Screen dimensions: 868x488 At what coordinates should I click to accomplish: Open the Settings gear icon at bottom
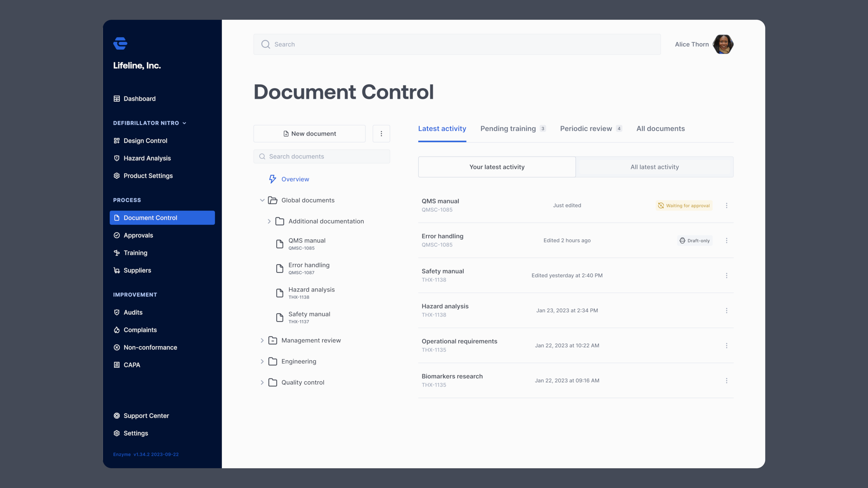117,434
